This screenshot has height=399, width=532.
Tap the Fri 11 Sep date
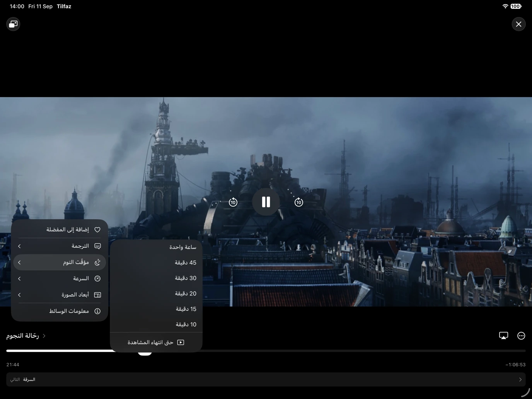(x=40, y=6)
